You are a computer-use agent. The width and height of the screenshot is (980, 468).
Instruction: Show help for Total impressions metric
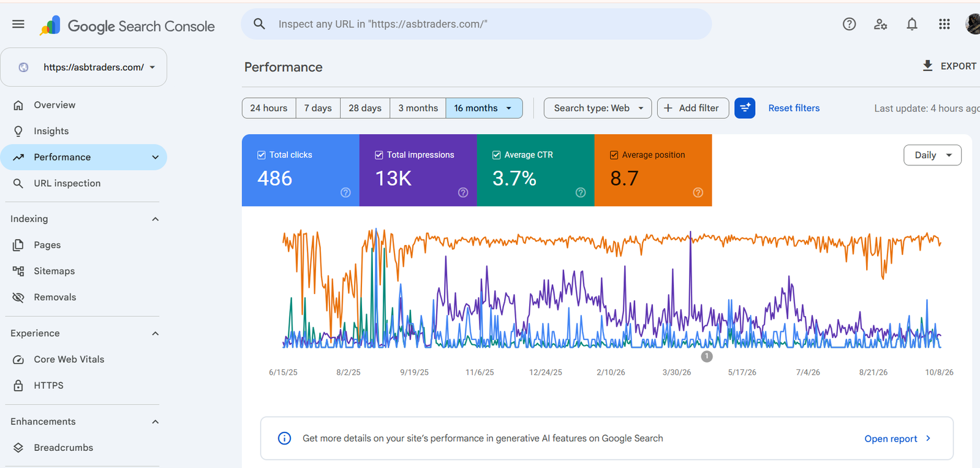click(463, 192)
